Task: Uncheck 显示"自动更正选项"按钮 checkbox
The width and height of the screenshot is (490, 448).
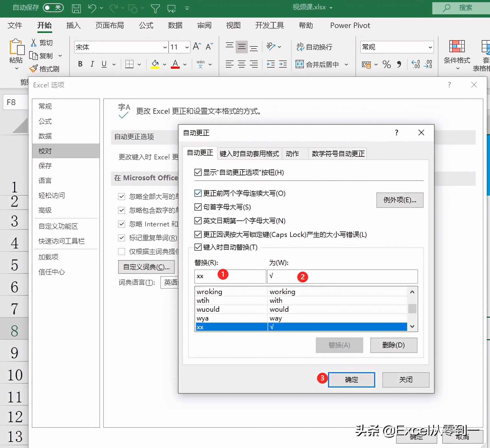Action: coord(198,172)
